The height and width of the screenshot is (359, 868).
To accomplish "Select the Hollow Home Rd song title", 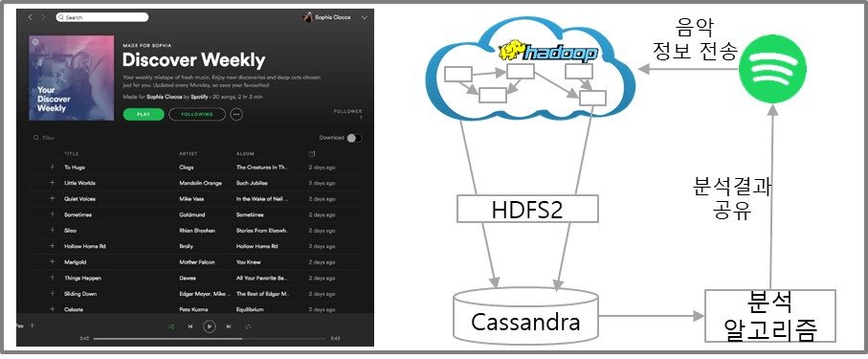I will pos(85,247).
